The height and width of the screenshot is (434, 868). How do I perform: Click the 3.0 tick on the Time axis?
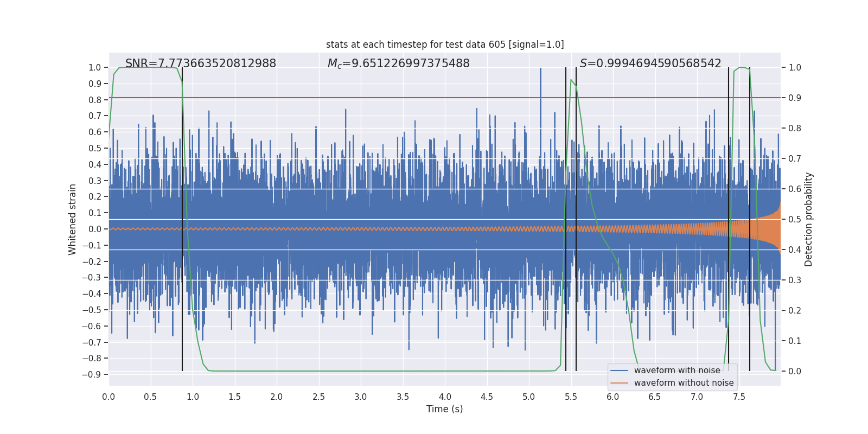361,397
